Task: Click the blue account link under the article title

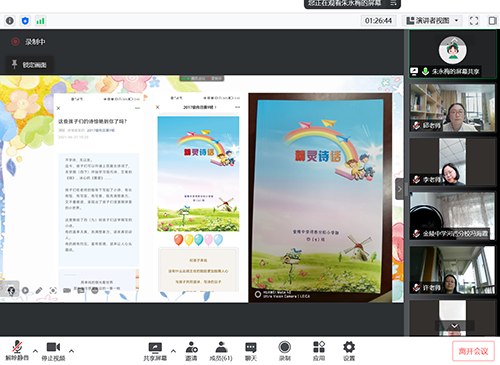Action: click(x=101, y=130)
